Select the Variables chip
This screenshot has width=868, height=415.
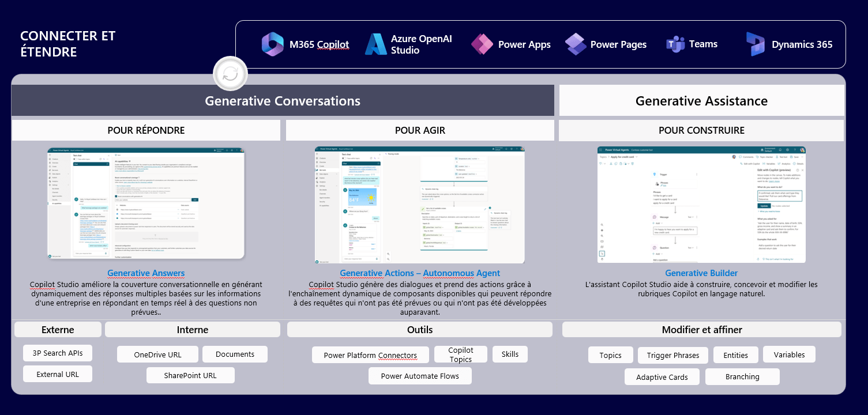pyautogui.click(x=790, y=354)
